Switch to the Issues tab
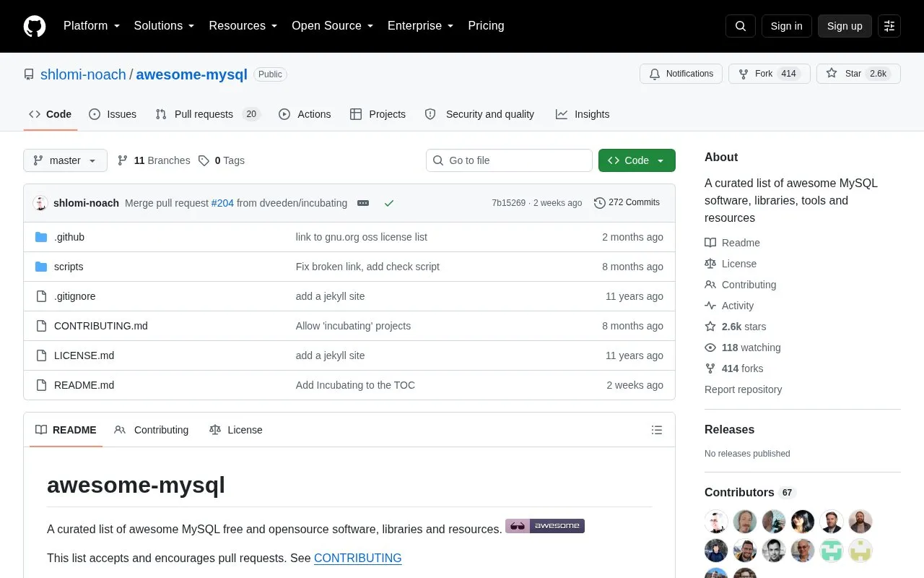The height and width of the screenshot is (578, 924). [x=113, y=114]
